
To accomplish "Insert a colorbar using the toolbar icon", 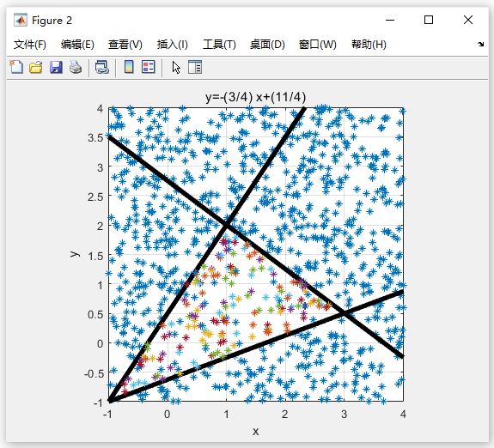I will 129,67.
